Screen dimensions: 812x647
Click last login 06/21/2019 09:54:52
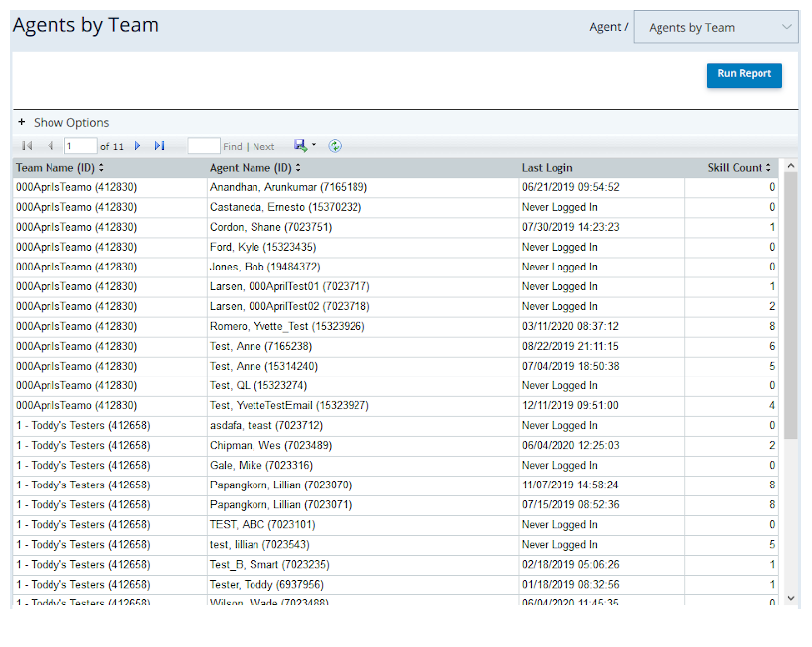coord(570,187)
